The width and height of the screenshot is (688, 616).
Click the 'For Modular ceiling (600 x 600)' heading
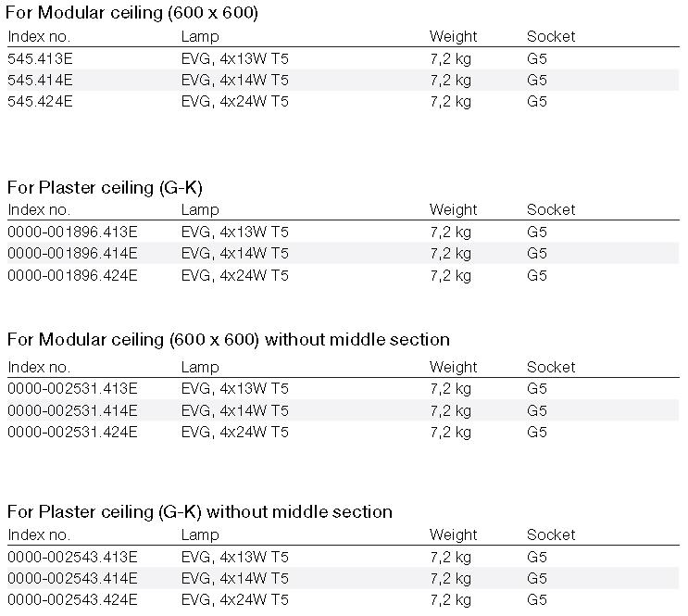point(131,13)
